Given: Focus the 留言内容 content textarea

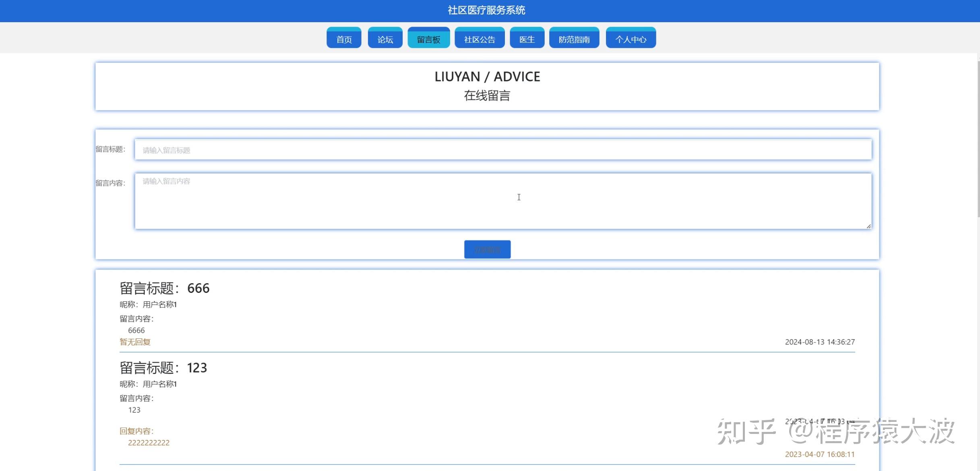Looking at the screenshot, I should pos(502,201).
